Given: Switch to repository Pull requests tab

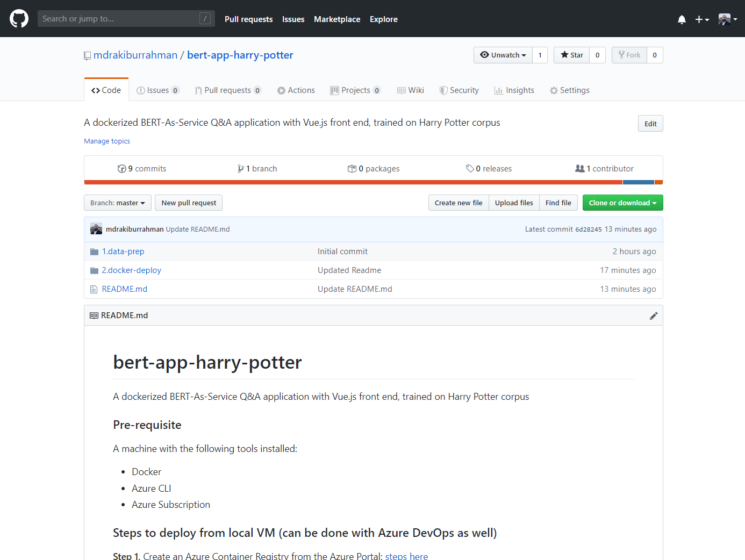Looking at the screenshot, I should pos(228,90).
